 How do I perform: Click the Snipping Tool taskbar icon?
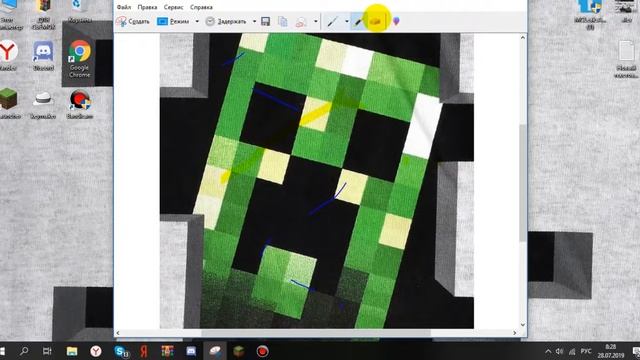click(x=215, y=351)
